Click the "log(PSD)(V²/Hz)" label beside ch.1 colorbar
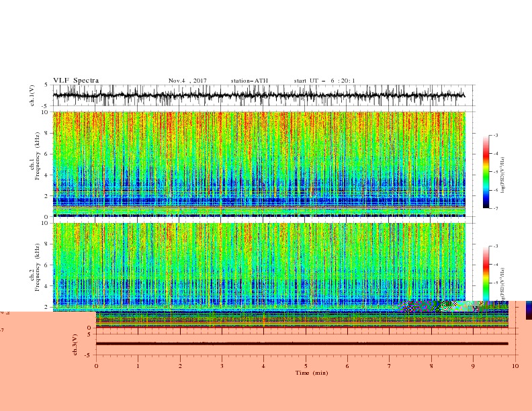The height and width of the screenshot is (411, 532). point(503,175)
